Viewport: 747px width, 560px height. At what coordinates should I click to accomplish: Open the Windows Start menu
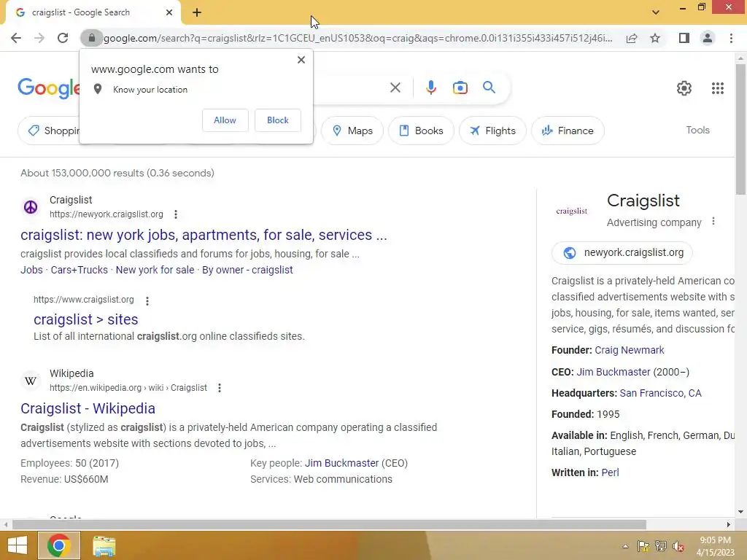pyautogui.click(x=18, y=545)
